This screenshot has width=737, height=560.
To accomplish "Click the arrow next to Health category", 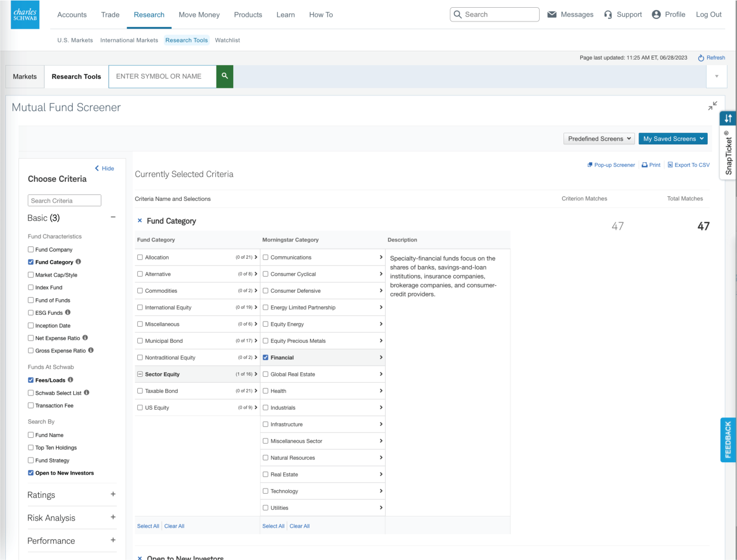I will [x=381, y=391].
